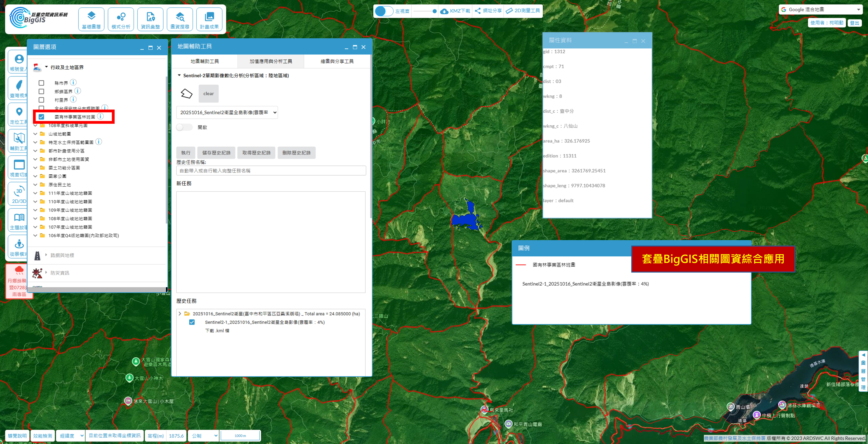
Task: Click the 歷史任務名稱 input field
Action: 271,171
